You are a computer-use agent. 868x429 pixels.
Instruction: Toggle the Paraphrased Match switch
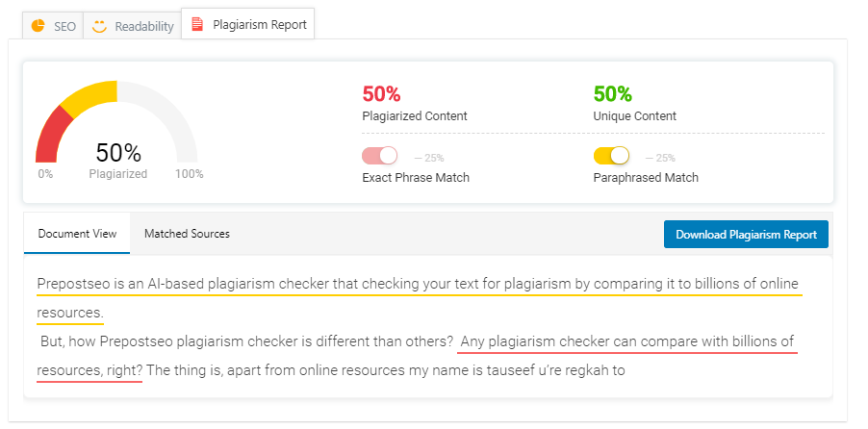611,156
